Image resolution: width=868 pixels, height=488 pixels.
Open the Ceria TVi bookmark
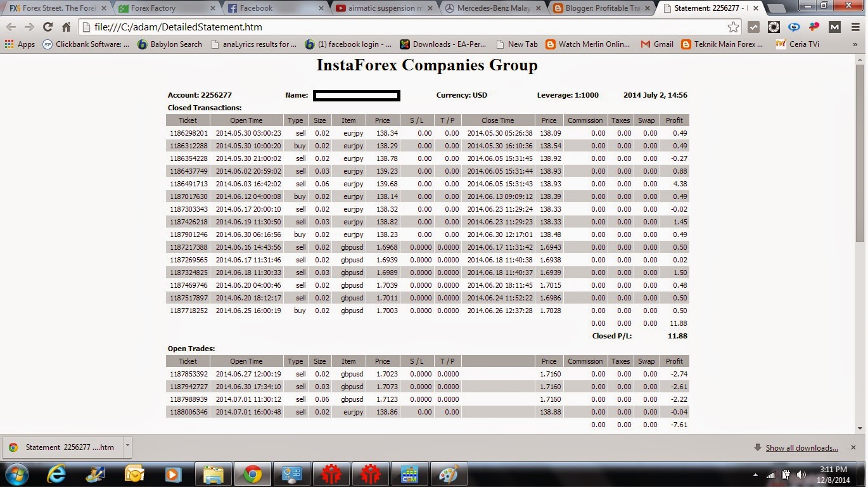[797, 44]
